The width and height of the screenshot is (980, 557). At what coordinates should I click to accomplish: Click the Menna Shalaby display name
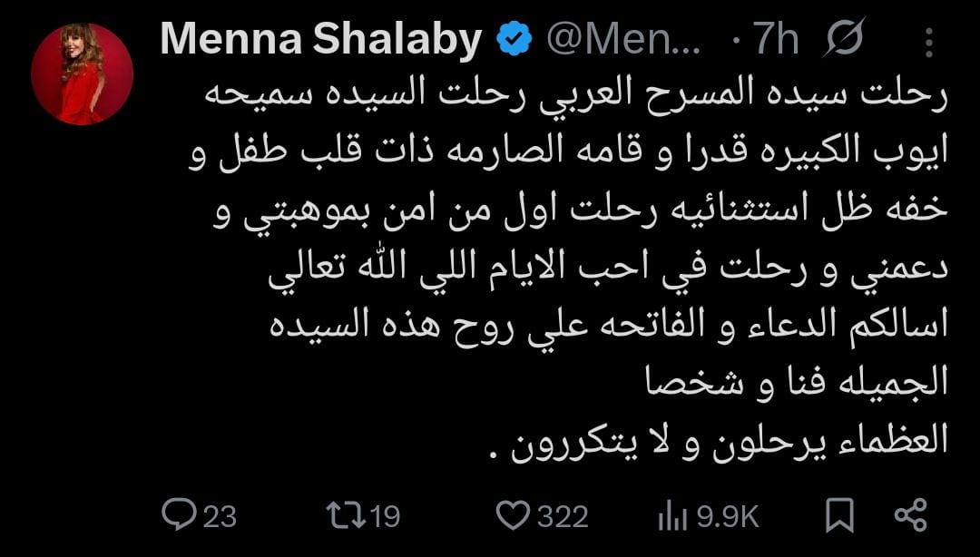pos(320,40)
